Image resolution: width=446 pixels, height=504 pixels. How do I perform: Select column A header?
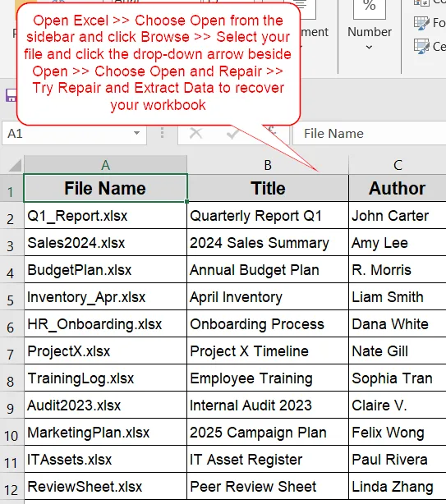pyautogui.click(x=105, y=165)
